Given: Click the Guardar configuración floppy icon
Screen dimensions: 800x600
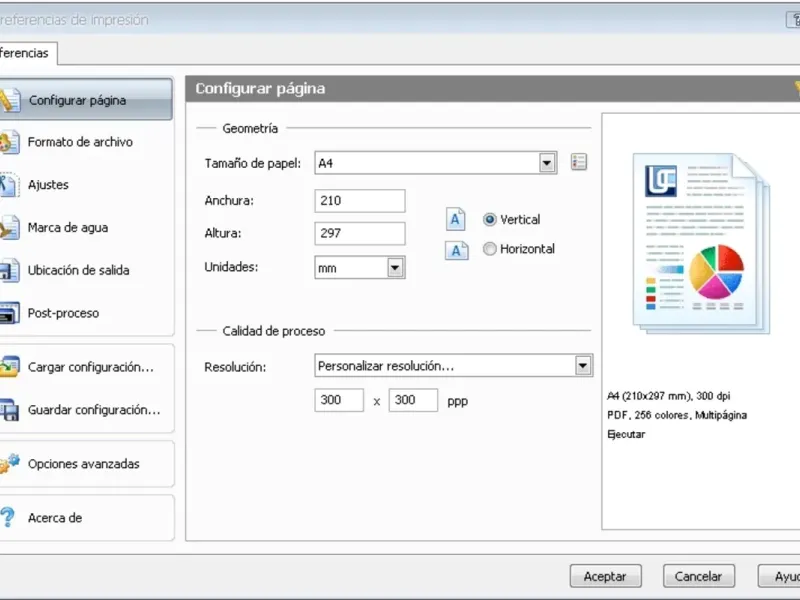Looking at the screenshot, I should tap(9, 410).
